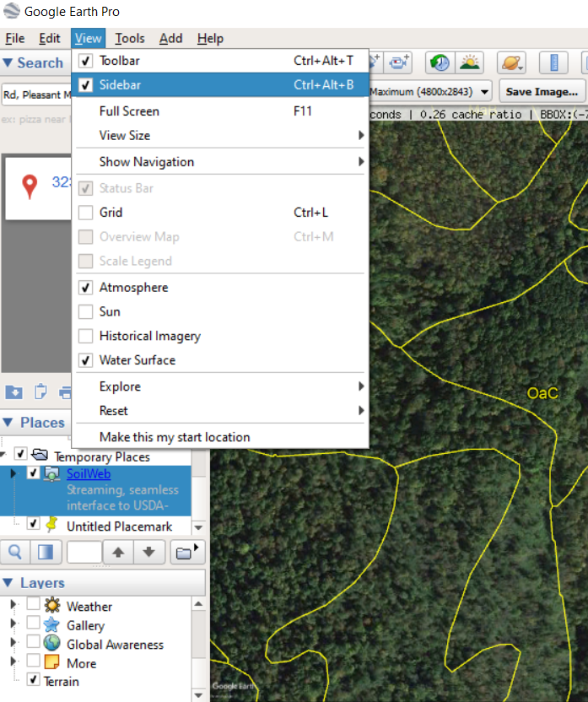Viewport: 588px width, 702px height.
Task: Click the move item down arrow
Action: (x=149, y=553)
